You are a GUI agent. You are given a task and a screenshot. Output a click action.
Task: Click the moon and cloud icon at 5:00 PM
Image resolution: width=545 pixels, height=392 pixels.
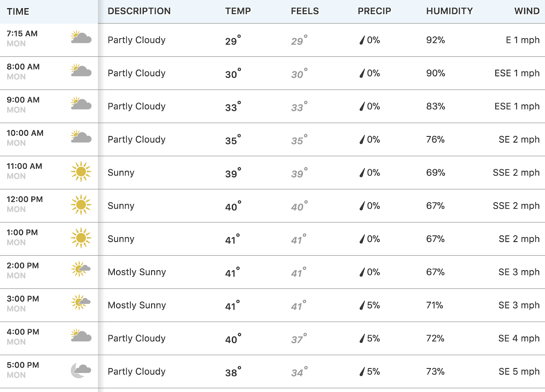pyautogui.click(x=81, y=370)
